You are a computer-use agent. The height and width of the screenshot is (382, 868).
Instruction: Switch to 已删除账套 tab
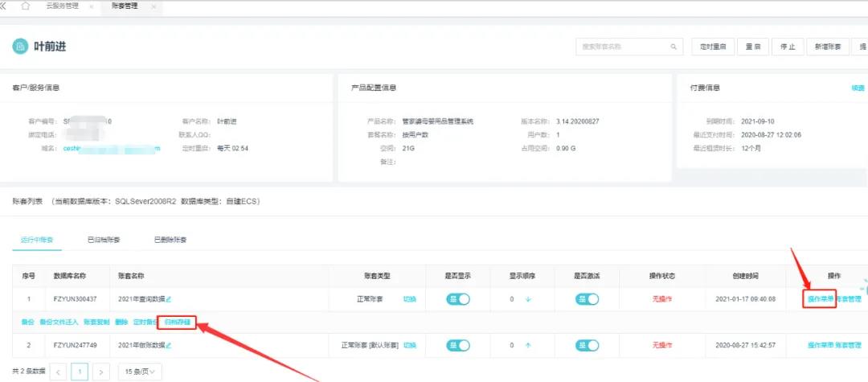[x=170, y=240]
